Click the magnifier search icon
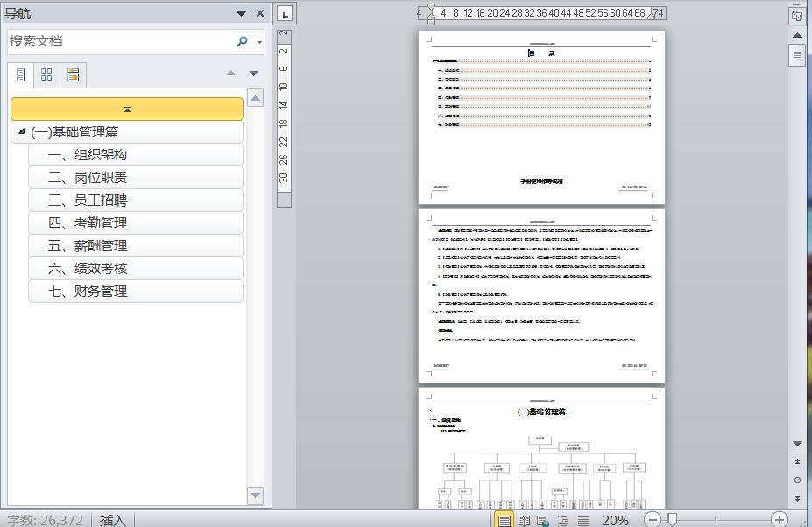The height and width of the screenshot is (527, 812). click(242, 41)
